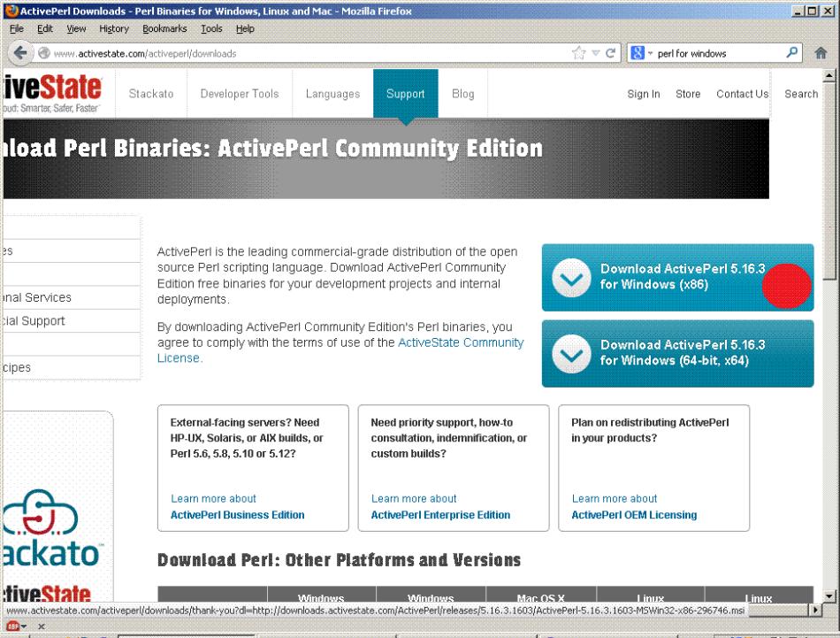Focus the address bar URL field

point(310,53)
